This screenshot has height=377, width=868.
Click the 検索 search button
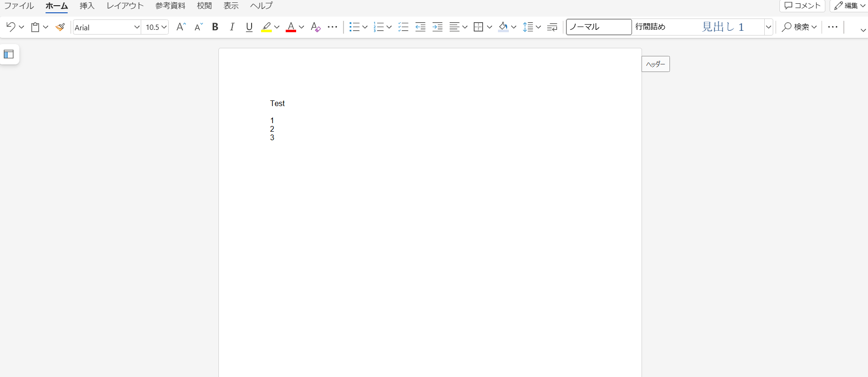(x=796, y=27)
